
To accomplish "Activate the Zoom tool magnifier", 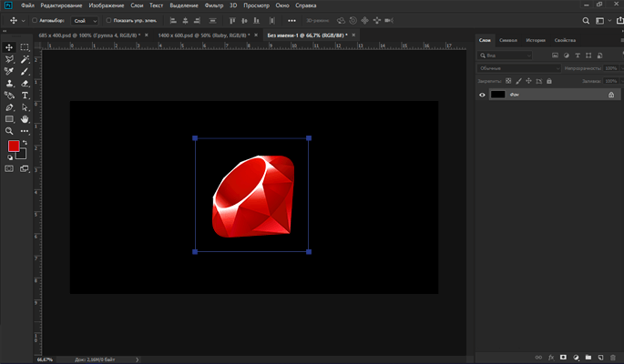I will pyautogui.click(x=9, y=130).
